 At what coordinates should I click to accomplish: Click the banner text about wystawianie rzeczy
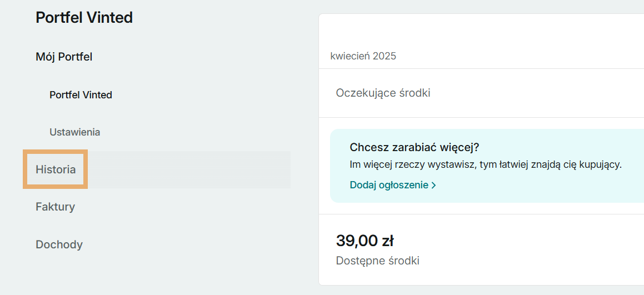point(485,164)
